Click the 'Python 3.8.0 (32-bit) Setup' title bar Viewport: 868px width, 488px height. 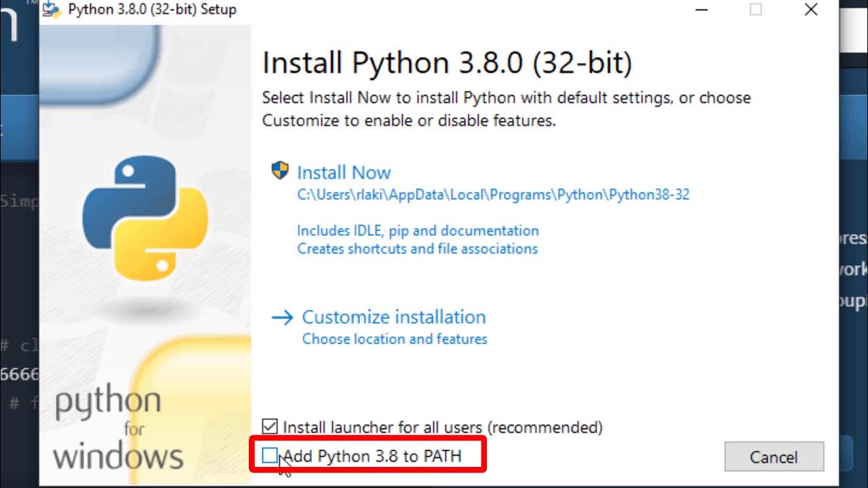(153, 9)
